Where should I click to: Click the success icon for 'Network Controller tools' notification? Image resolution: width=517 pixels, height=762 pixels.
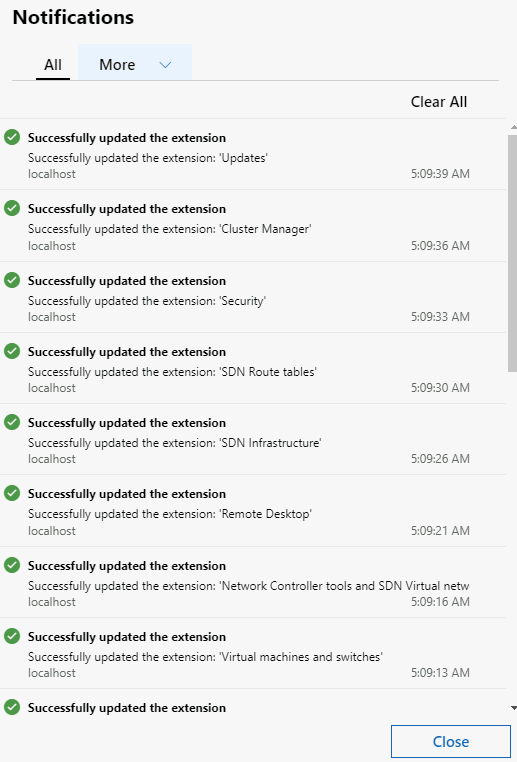(x=12, y=565)
